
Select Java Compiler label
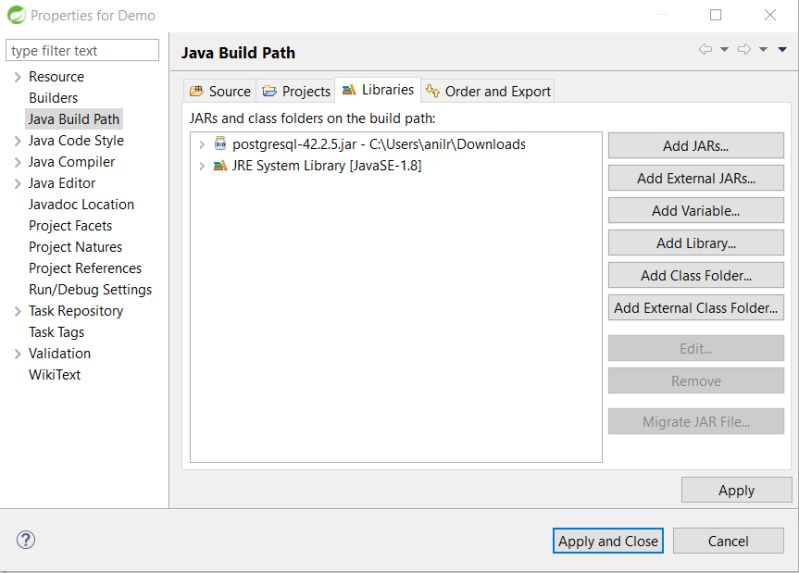[72, 162]
